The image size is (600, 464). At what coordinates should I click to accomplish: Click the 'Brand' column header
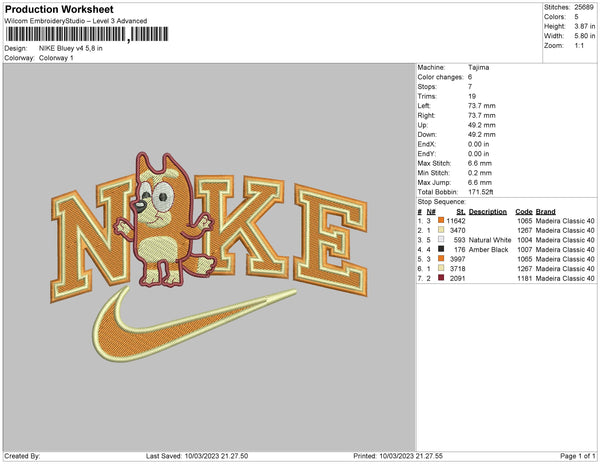tap(545, 211)
